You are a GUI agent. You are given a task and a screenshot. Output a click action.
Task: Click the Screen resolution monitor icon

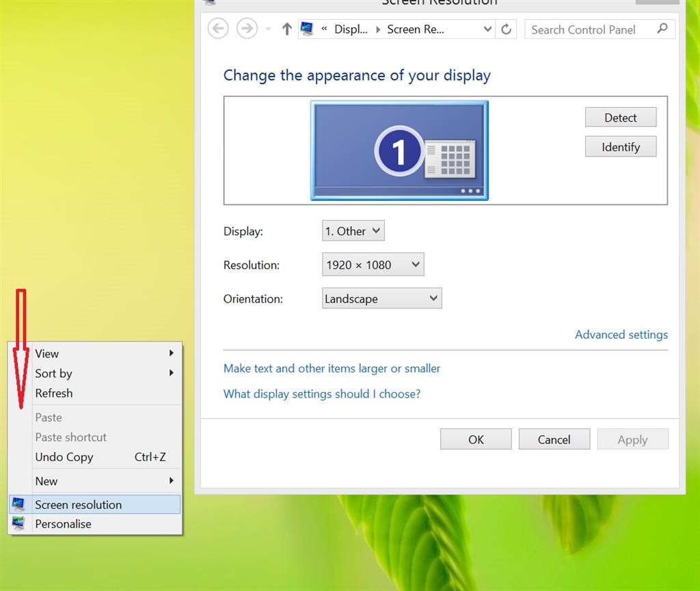point(18,504)
